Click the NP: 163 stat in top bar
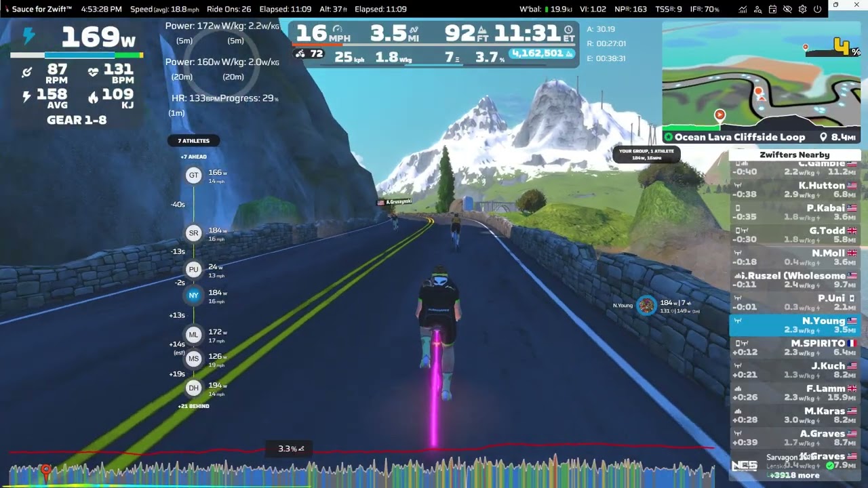Screen dimensions: 868x488 631,9
